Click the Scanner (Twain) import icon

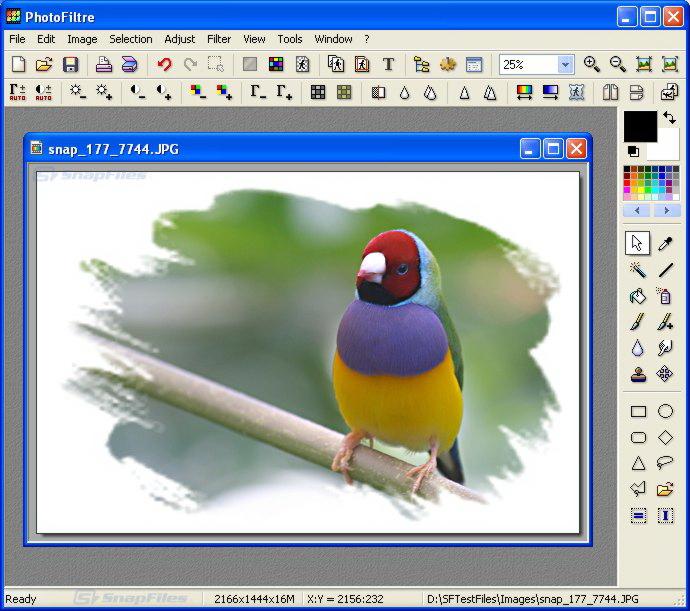pyautogui.click(x=129, y=65)
